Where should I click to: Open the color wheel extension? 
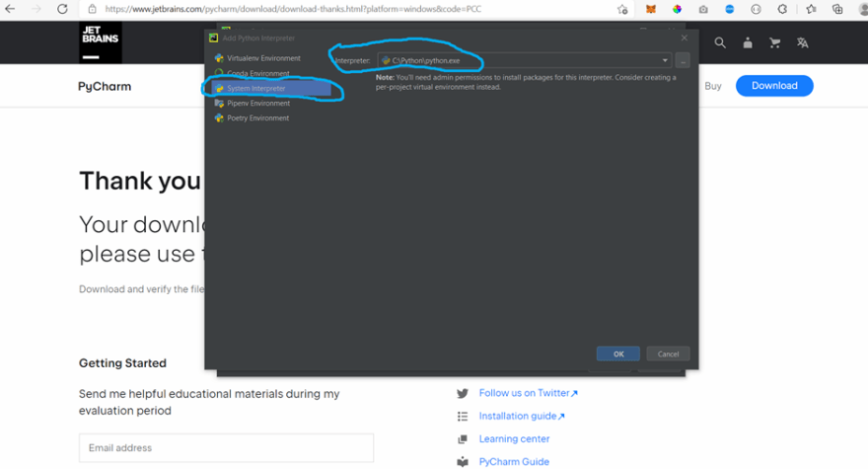[677, 10]
